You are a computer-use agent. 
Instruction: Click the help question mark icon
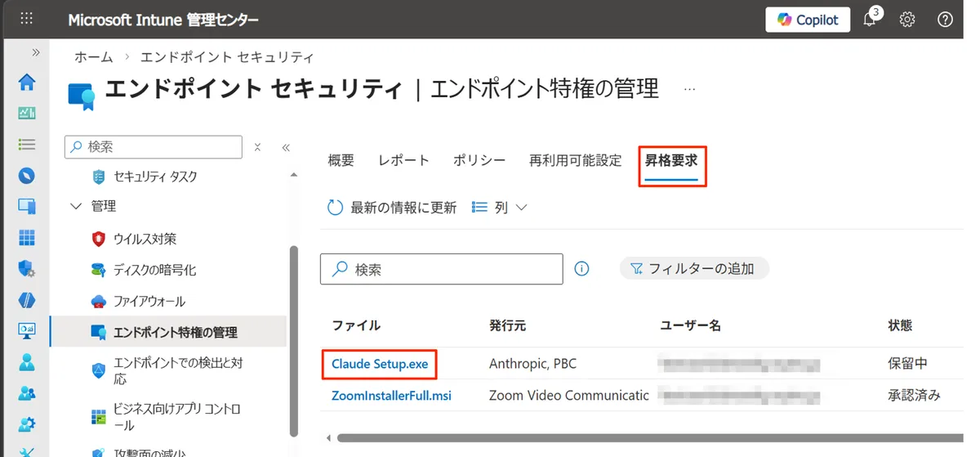tap(945, 20)
